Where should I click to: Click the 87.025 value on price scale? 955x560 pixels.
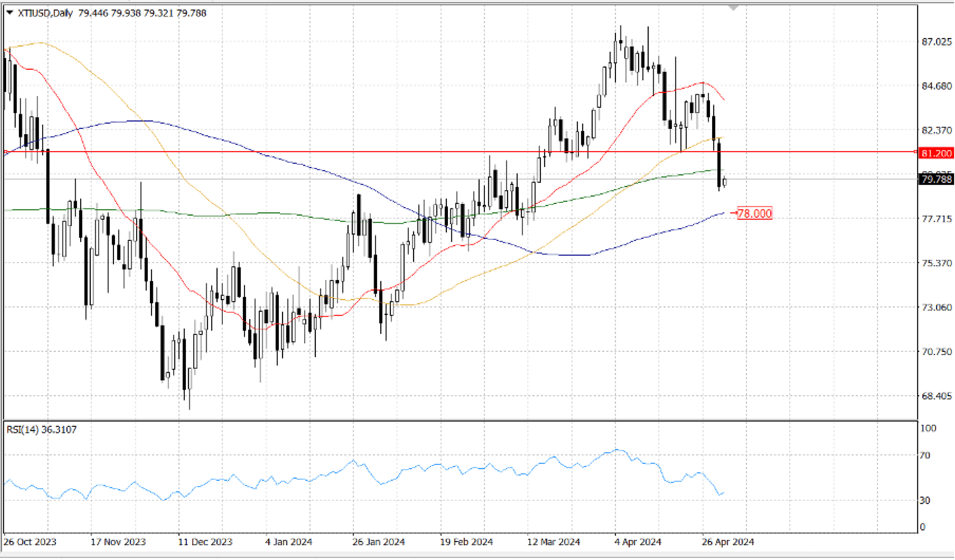(936, 42)
